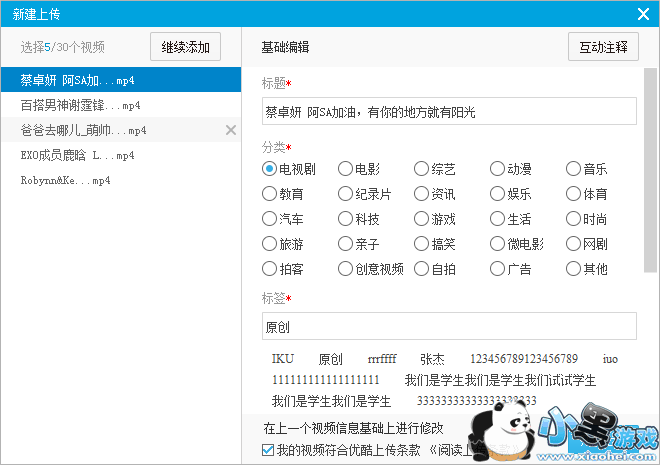Screen dimensions: 660x465
Task: Select the 音乐 category radio button
Action: tap(573, 169)
